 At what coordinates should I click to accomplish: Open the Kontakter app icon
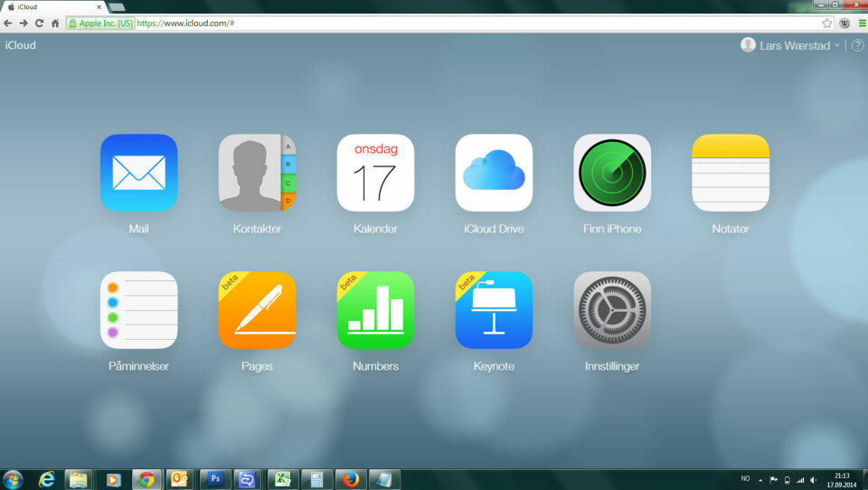(258, 172)
